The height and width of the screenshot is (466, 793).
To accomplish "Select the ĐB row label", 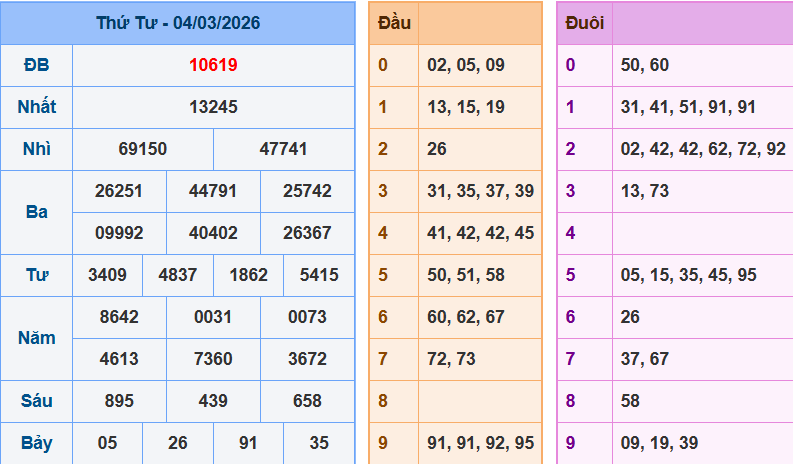I will coord(36,65).
